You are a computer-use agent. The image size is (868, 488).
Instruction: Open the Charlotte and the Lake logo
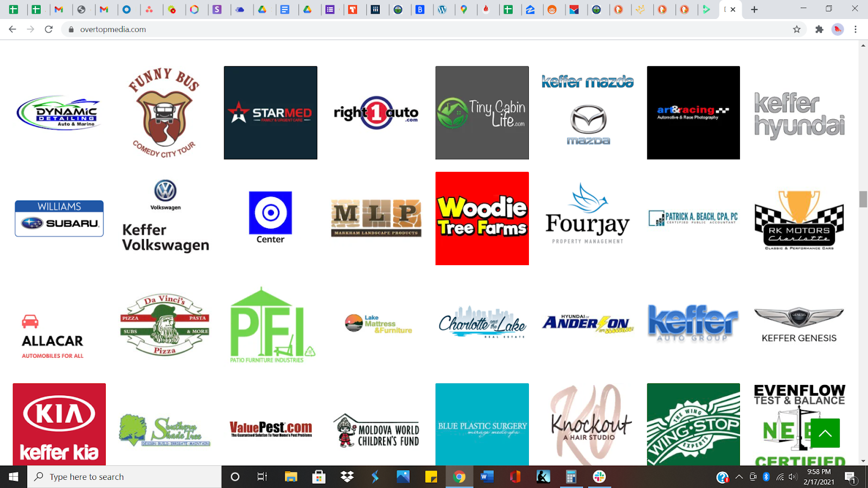tap(482, 323)
